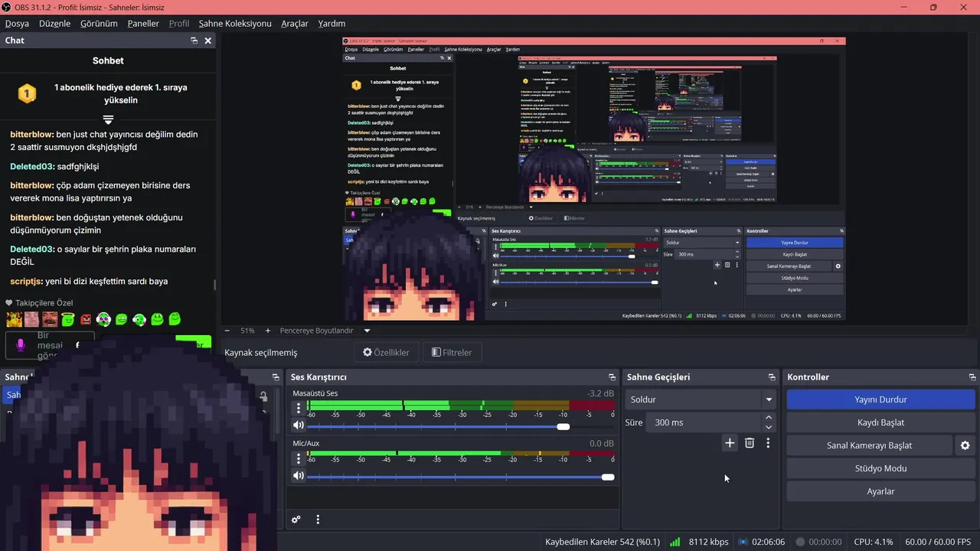Viewport: 980px width, 551px height.
Task: Open the Filtreler button for the source
Action: [x=452, y=353]
